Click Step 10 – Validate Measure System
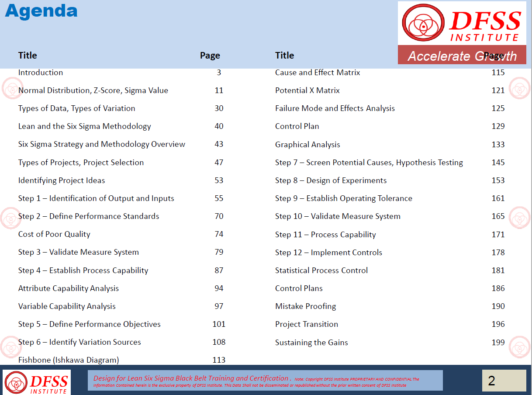532x395 pixels. [338, 216]
